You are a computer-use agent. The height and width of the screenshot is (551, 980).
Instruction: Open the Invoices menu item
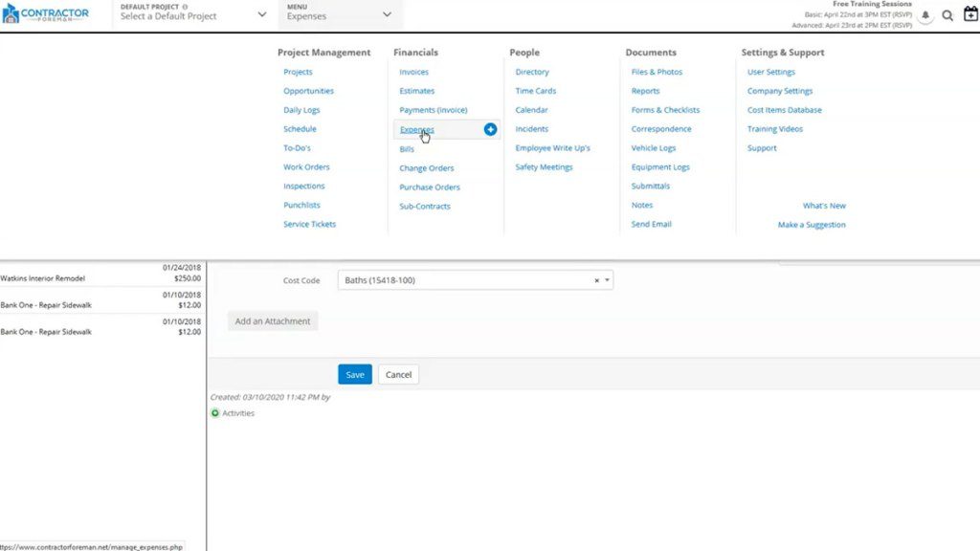(x=412, y=71)
